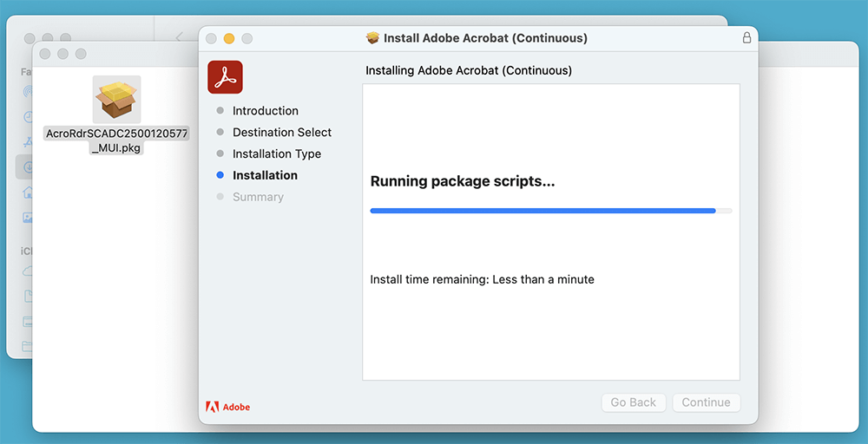The image size is (868, 444).
Task: Click the installer window title text
Action: click(485, 38)
